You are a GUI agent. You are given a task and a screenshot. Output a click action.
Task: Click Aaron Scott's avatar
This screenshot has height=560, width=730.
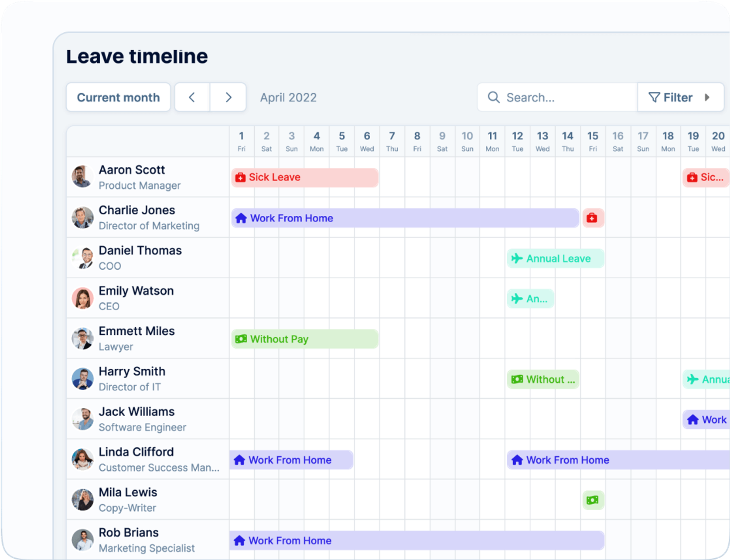click(x=82, y=176)
